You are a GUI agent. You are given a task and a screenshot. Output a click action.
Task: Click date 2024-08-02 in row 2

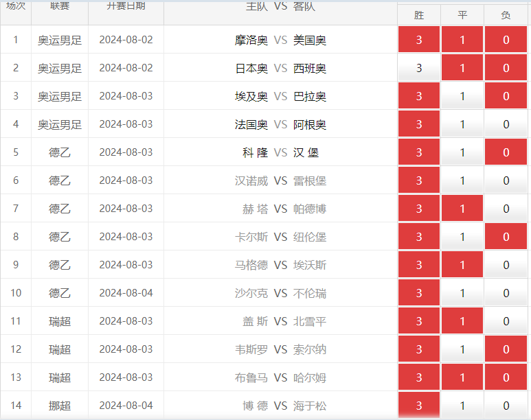pos(126,68)
